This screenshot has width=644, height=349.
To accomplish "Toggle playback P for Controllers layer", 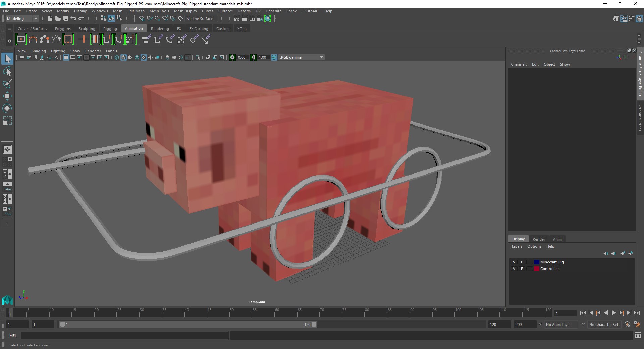I will (x=522, y=269).
